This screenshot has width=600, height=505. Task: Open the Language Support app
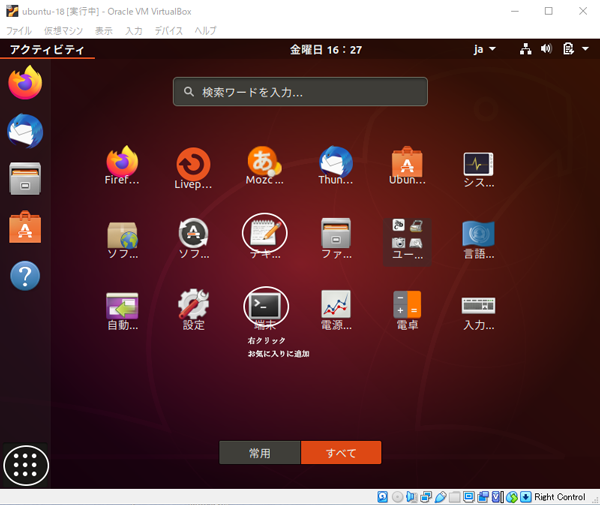tap(478, 240)
